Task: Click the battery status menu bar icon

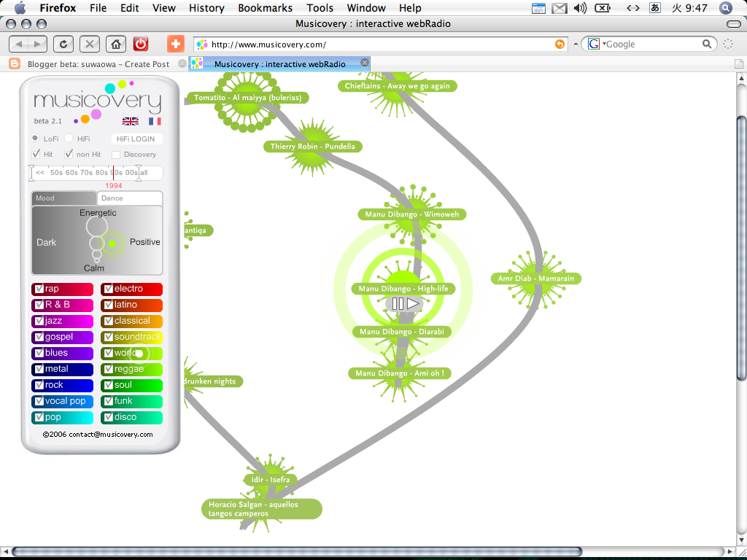Action: point(603,8)
